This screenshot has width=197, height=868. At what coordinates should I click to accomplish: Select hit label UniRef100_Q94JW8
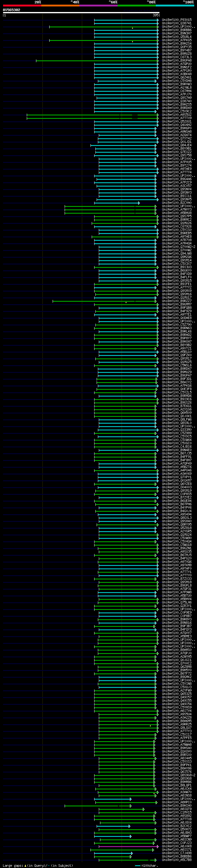point(177,254)
